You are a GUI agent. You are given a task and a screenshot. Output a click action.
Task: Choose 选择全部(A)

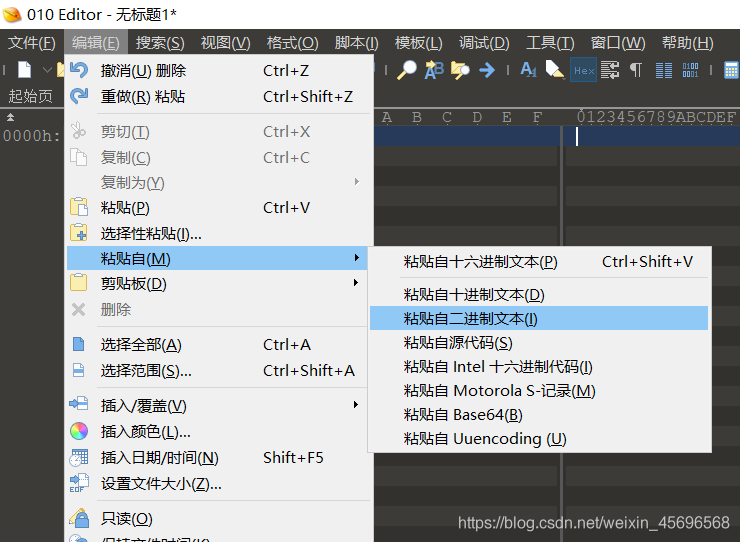pyautogui.click(x=219, y=345)
